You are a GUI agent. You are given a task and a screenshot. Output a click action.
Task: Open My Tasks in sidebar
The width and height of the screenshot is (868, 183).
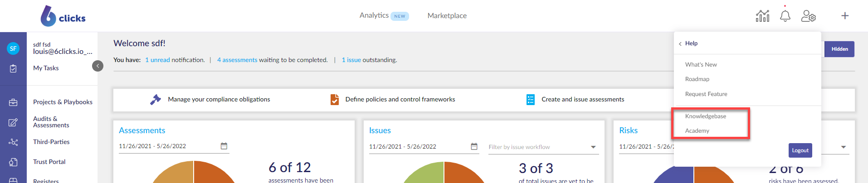pos(46,68)
